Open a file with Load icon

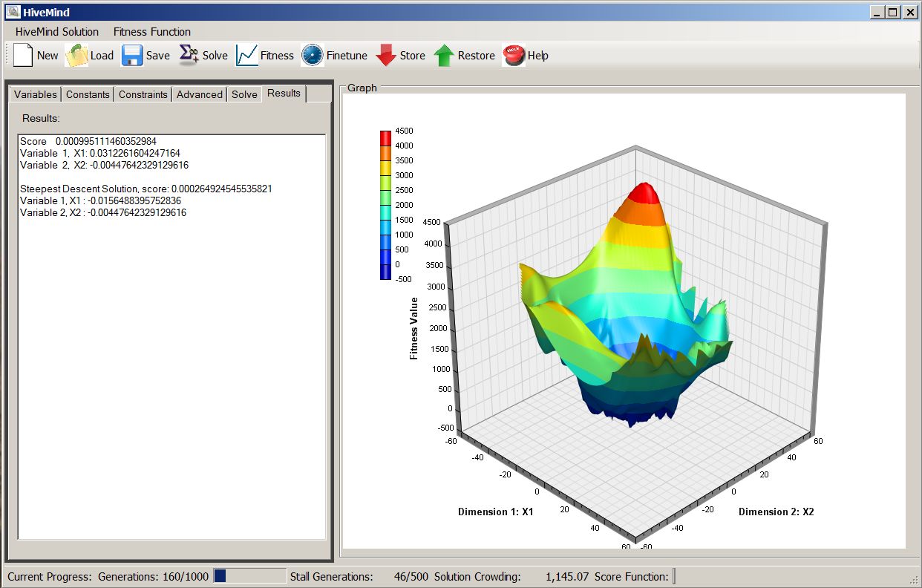point(76,56)
